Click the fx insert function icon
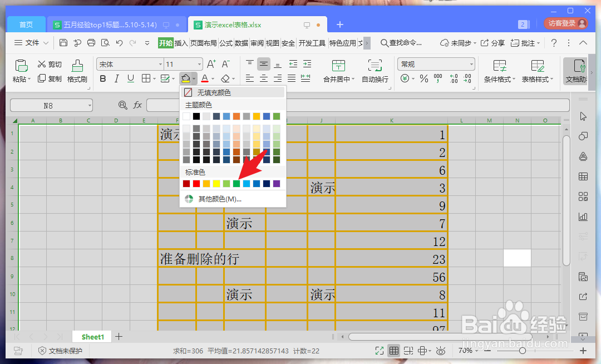This screenshot has height=364, width=601. 137,105
